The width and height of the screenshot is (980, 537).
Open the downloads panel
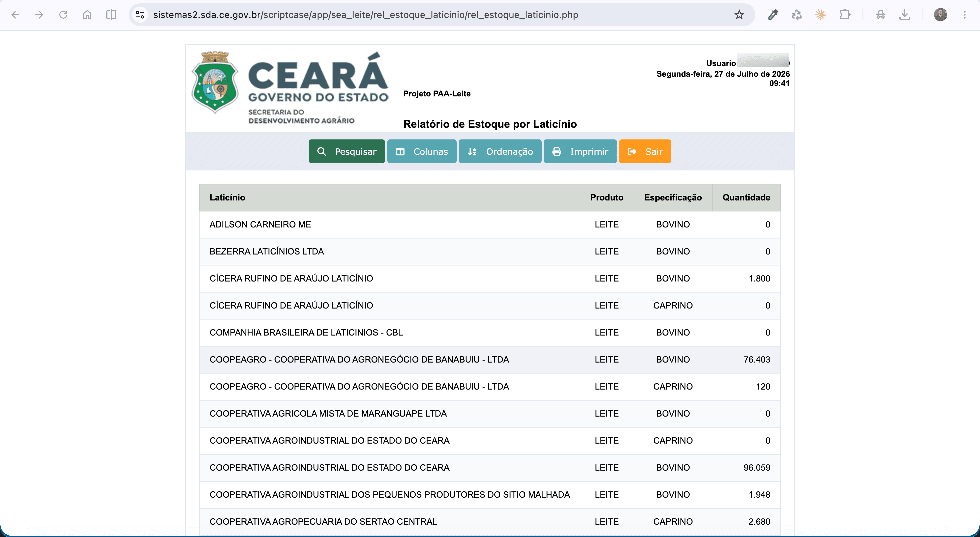[904, 15]
